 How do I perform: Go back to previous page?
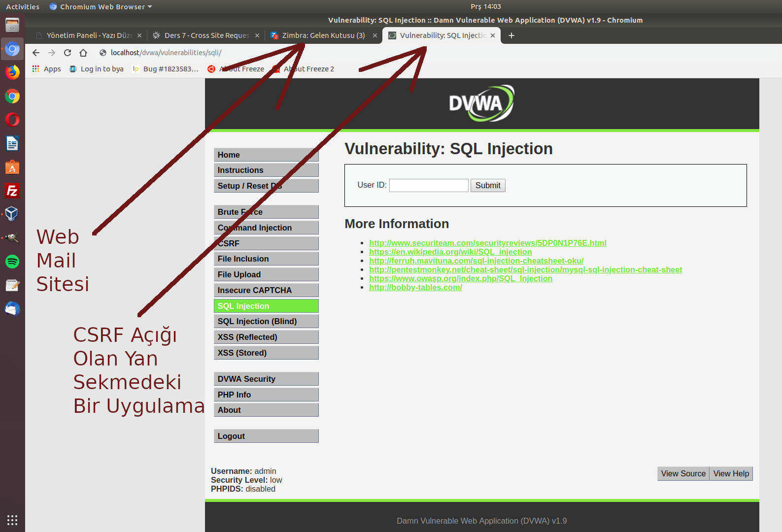pyautogui.click(x=36, y=53)
